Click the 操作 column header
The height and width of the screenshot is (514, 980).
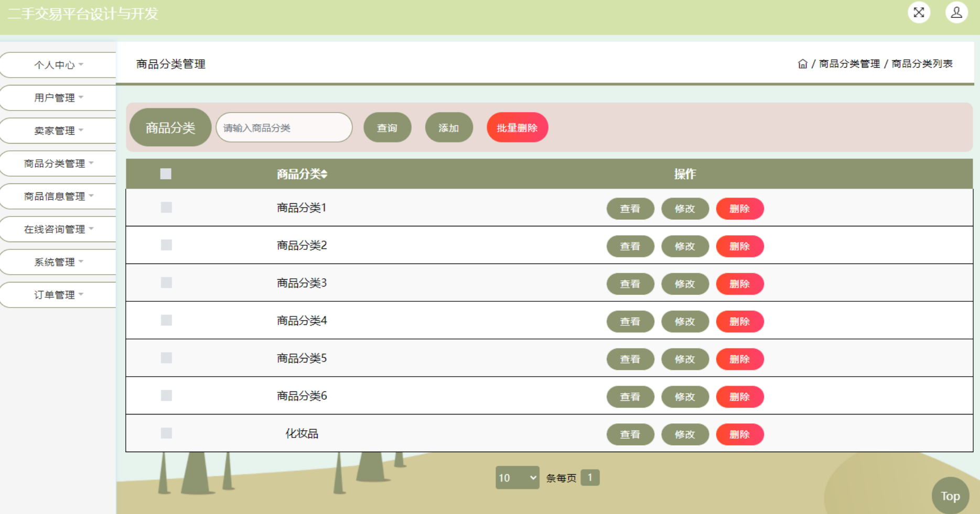(x=685, y=174)
